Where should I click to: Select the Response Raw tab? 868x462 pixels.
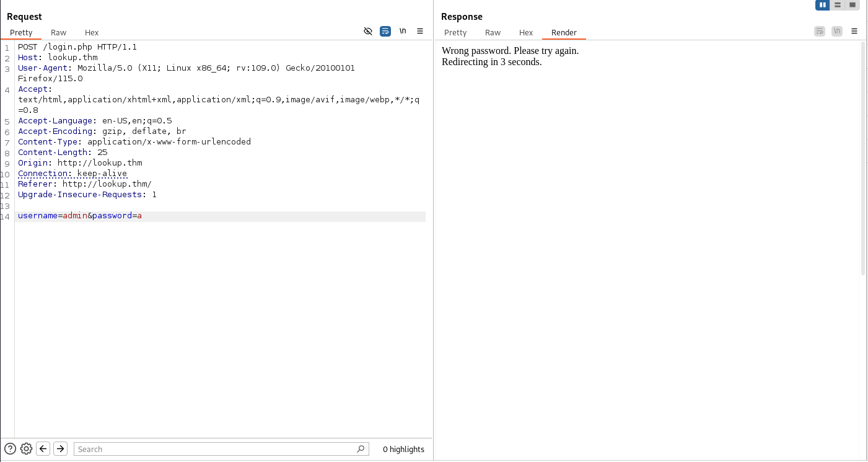coord(493,33)
